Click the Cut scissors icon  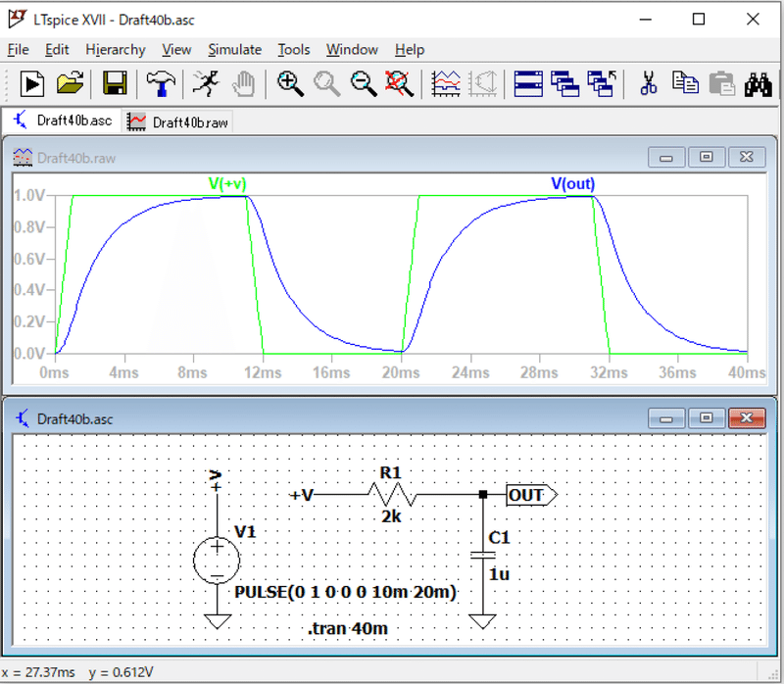(x=649, y=83)
